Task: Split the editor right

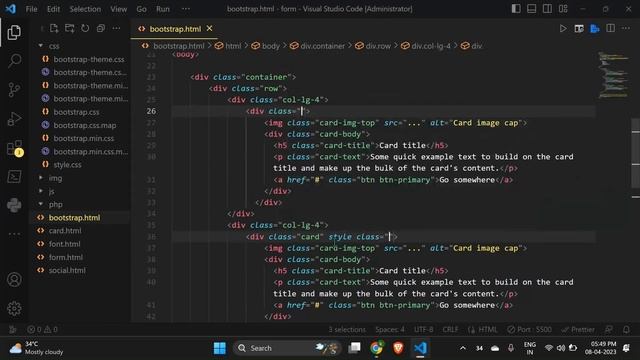Action: tap(611, 29)
